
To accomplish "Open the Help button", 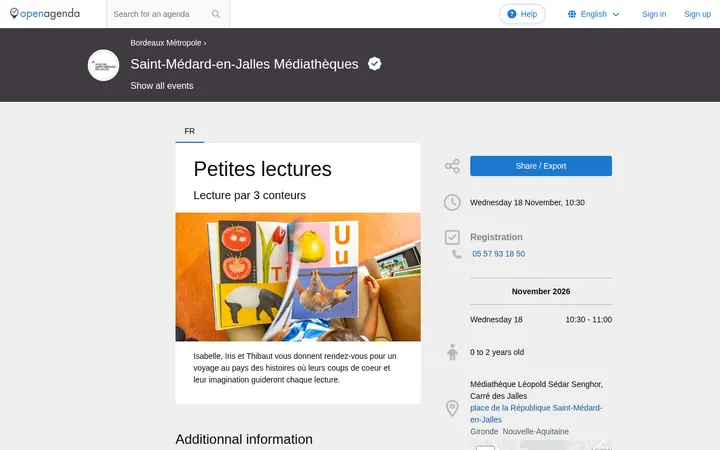I will (x=522, y=14).
